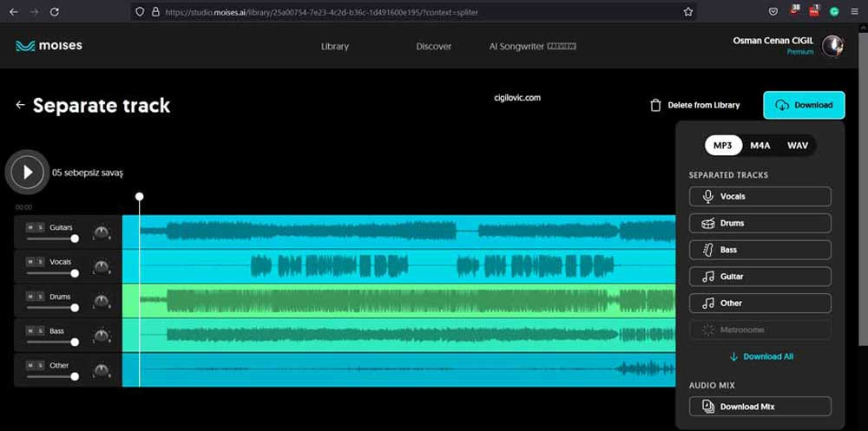Image resolution: width=868 pixels, height=431 pixels.
Task: Go to the Discover tab
Action: 433,47
